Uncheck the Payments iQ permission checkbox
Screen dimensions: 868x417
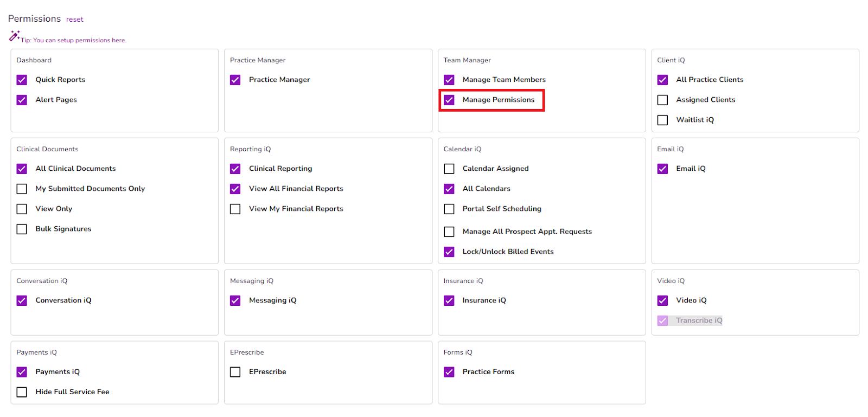pos(22,372)
